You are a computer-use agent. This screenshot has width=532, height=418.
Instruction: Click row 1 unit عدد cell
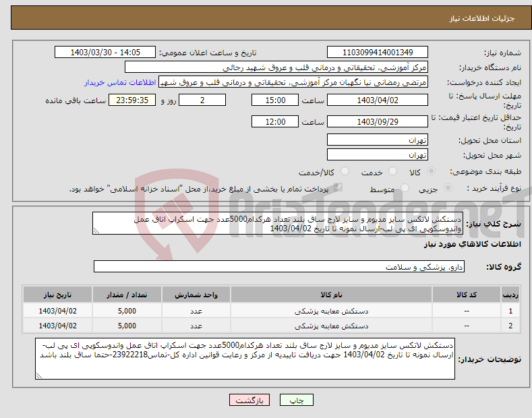[x=196, y=311]
